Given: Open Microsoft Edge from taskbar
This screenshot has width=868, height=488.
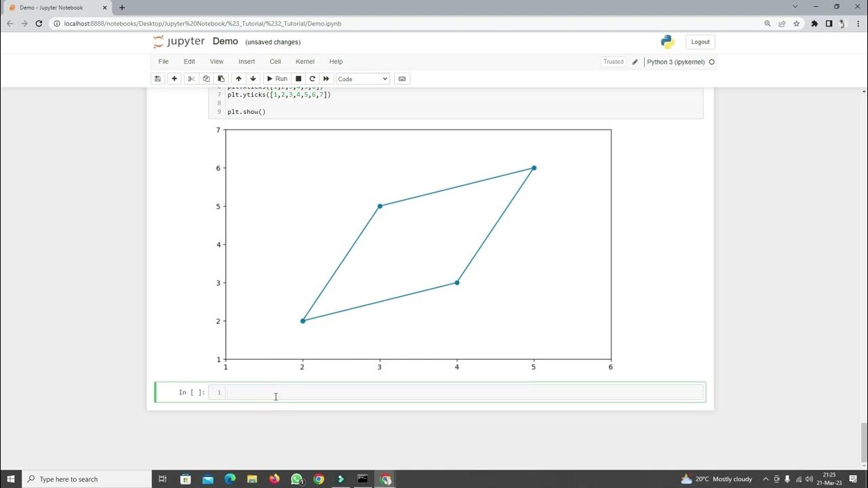Looking at the screenshot, I should [x=230, y=479].
